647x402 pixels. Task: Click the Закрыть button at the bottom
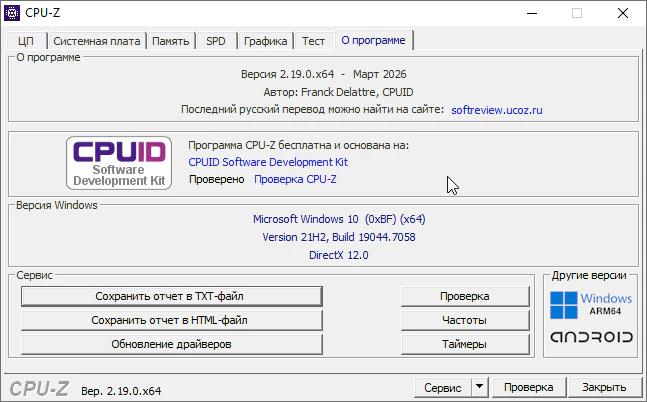(604, 387)
